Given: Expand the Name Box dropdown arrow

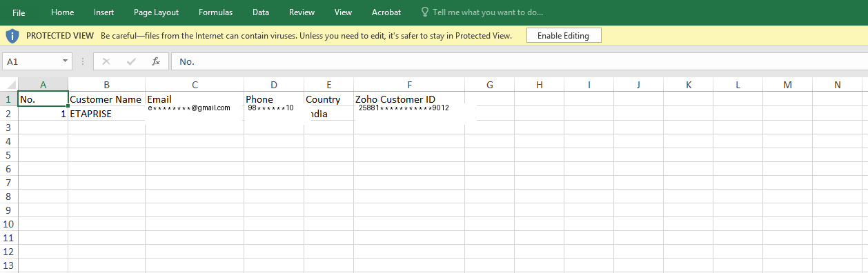Looking at the screenshot, I should (x=66, y=61).
